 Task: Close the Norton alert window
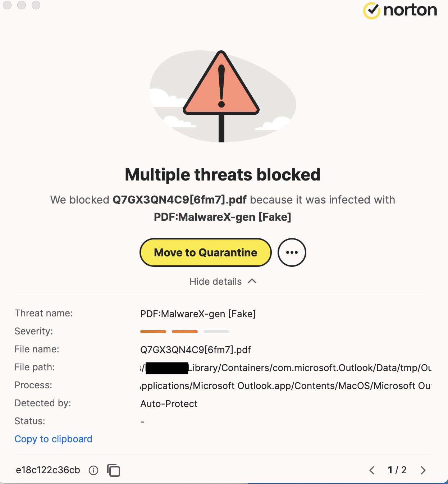7,5
